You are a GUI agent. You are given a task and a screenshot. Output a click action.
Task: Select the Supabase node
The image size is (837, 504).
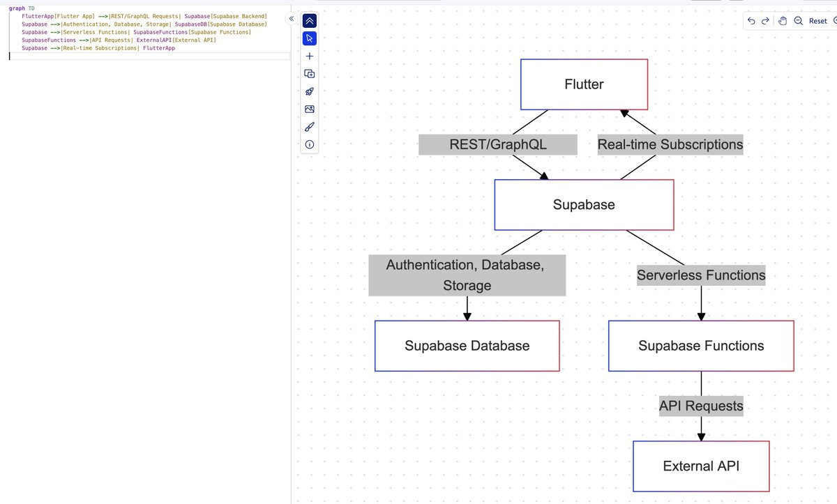click(x=584, y=205)
